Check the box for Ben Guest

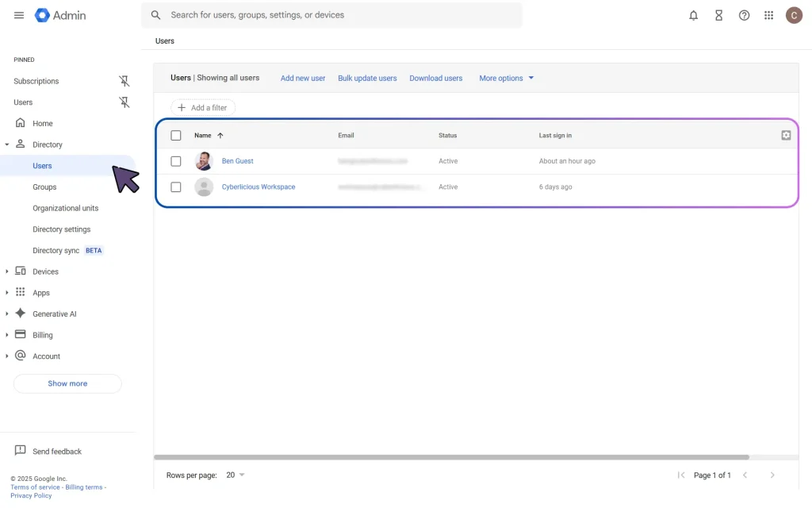(176, 161)
